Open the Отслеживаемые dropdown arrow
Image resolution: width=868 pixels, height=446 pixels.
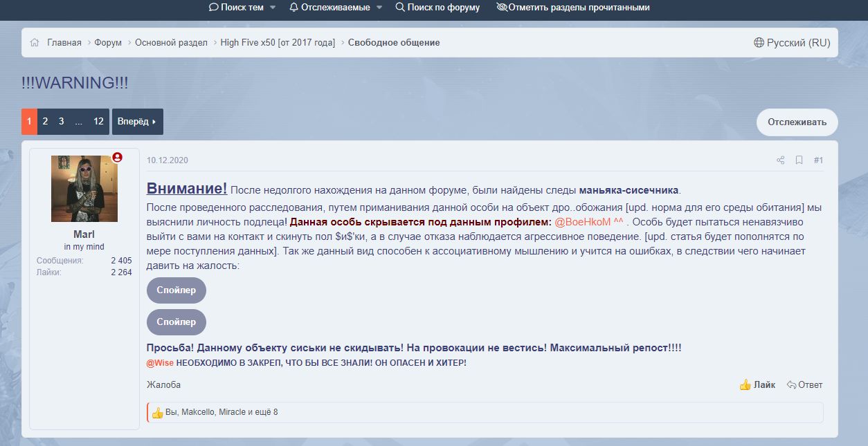tap(378, 8)
